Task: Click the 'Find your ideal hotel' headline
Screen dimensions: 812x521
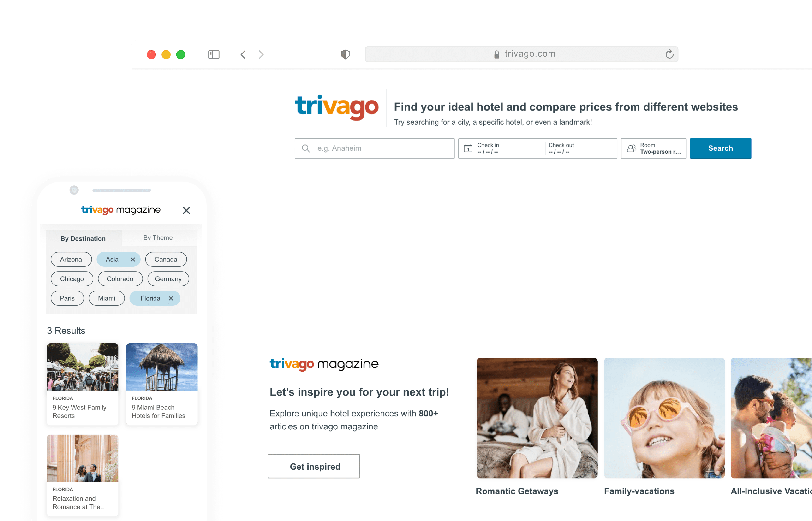Action: [x=566, y=107]
